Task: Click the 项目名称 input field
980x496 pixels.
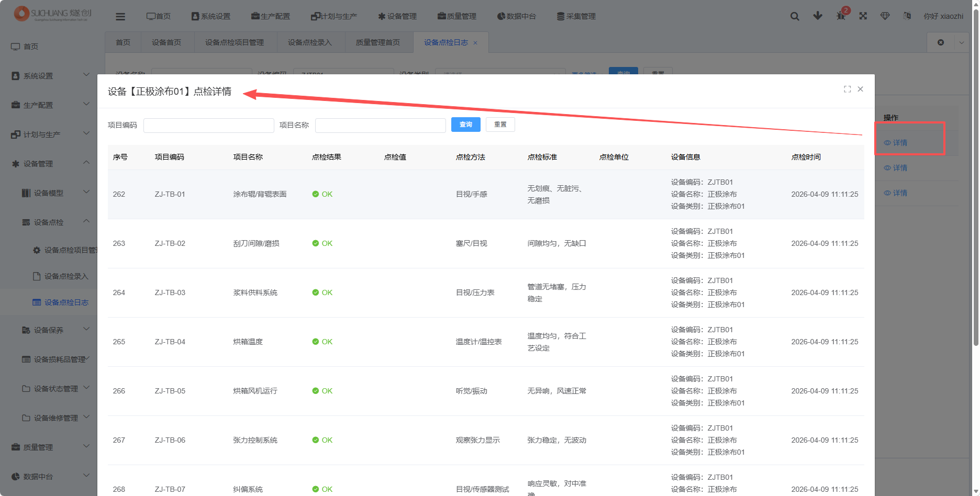Action: pos(381,125)
